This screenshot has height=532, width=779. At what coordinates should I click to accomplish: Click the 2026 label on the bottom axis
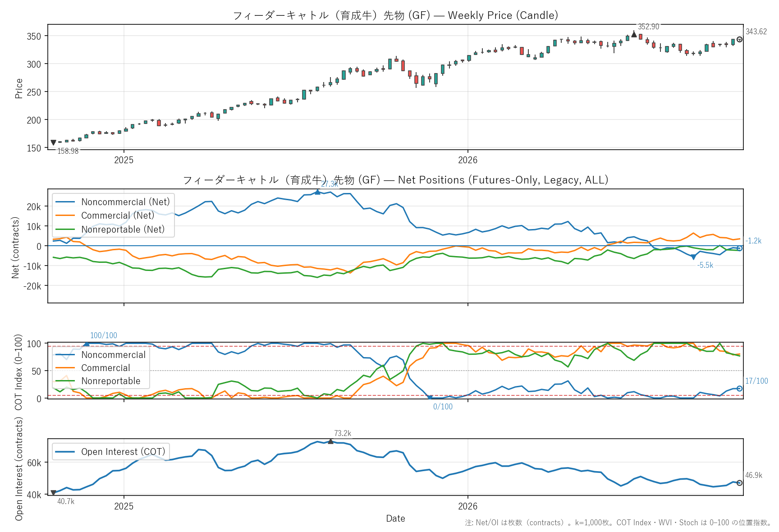tap(467, 506)
